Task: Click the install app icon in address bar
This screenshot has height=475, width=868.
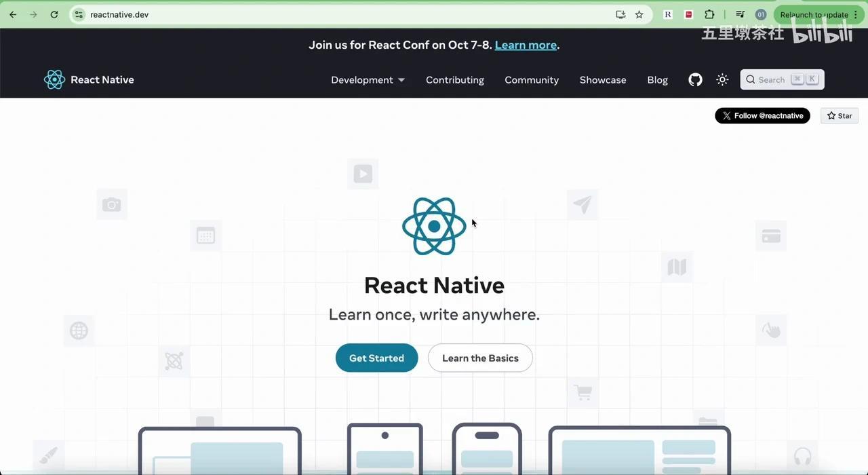Action: click(620, 14)
